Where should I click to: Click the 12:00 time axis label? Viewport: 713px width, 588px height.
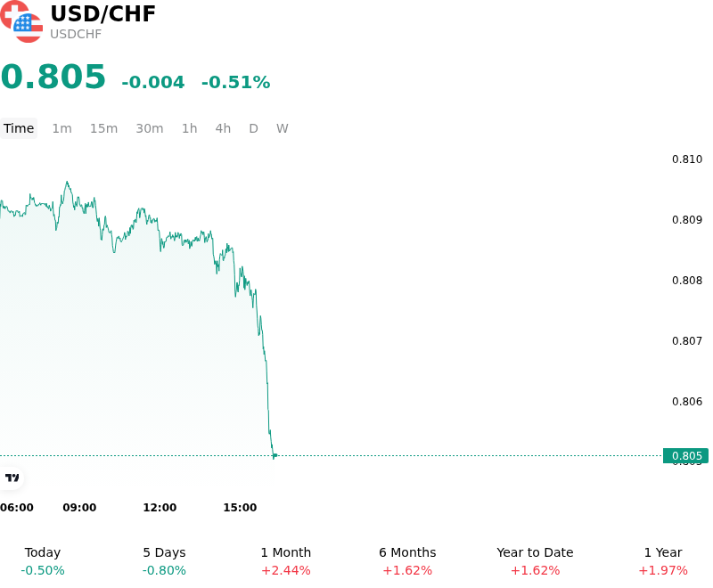point(160,507)
